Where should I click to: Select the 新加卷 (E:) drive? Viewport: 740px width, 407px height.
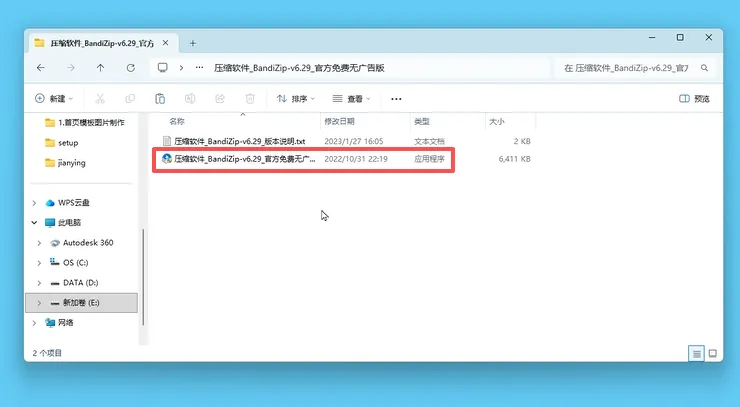pyautogui.click(x=81, y=303)
